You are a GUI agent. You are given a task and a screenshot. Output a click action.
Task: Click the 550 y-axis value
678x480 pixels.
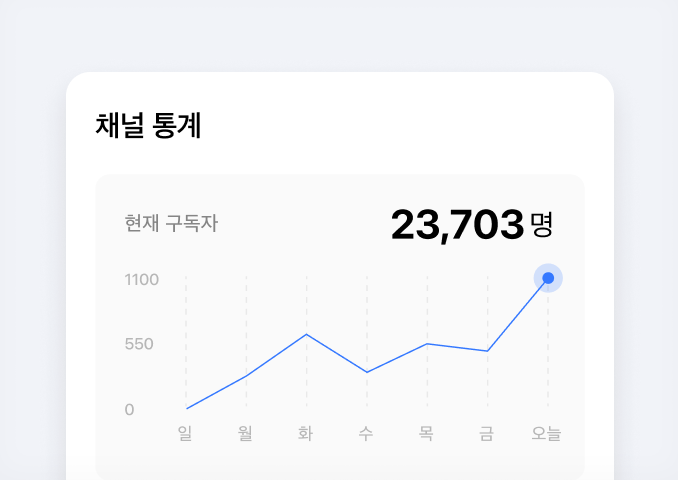pos(139,344)
